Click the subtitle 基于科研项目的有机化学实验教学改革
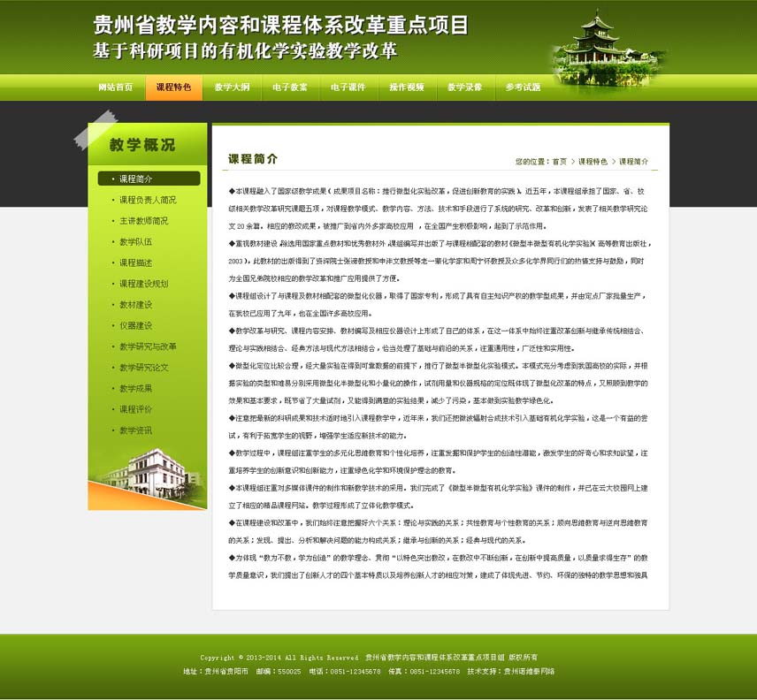The image size is (757, 700). tap(245, 51)
